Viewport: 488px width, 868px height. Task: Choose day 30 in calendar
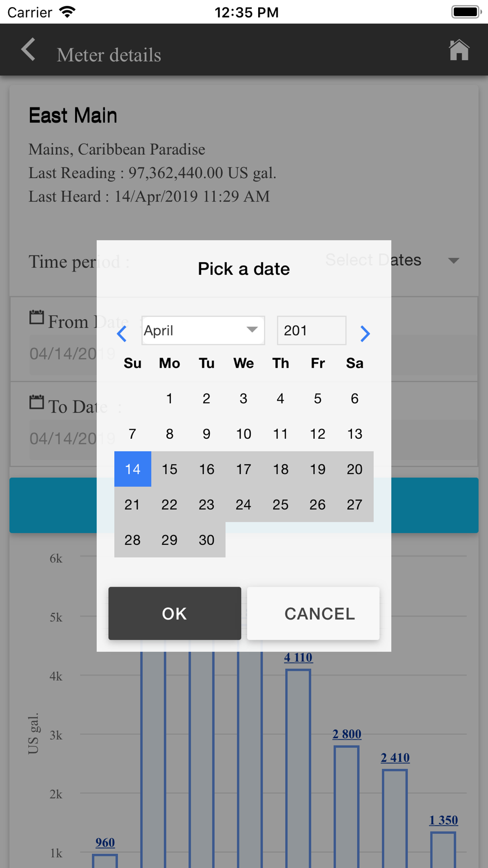point(206,540)
